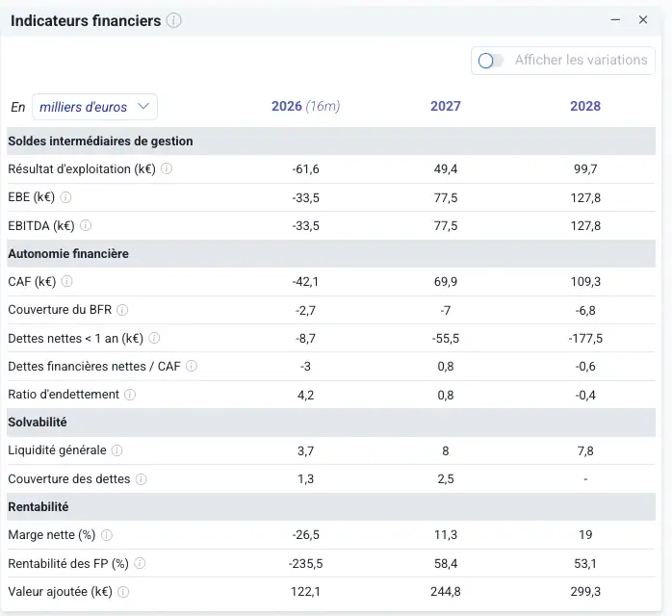Click info icon for Dettes financières nettes / CAF
The image size is (672, 616).
click(x=192, y=367)
